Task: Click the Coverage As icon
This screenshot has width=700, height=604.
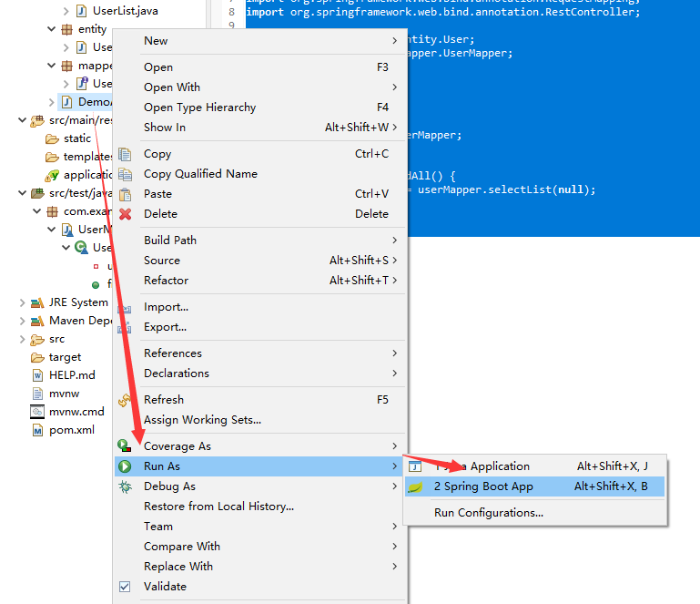Action: click(125, 445)
